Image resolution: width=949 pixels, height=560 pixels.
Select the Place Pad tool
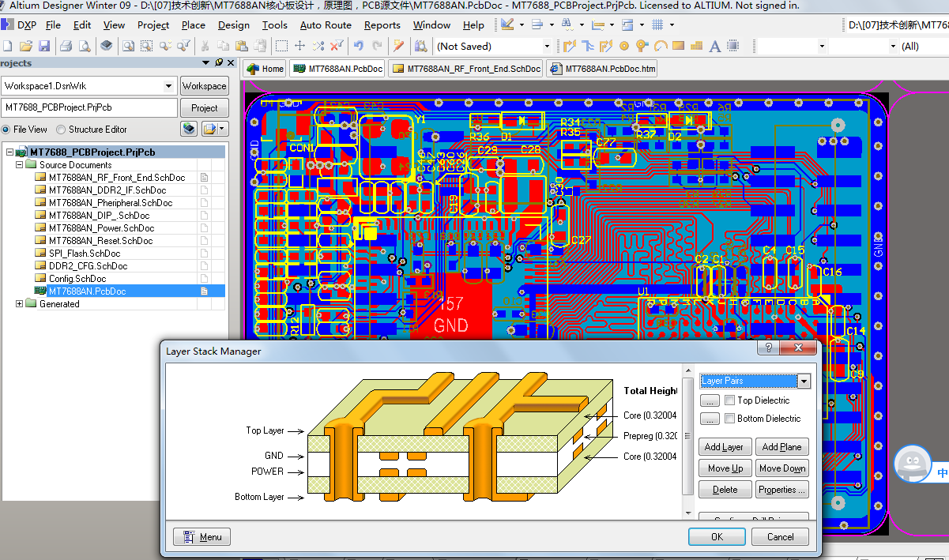pos(624,46)
